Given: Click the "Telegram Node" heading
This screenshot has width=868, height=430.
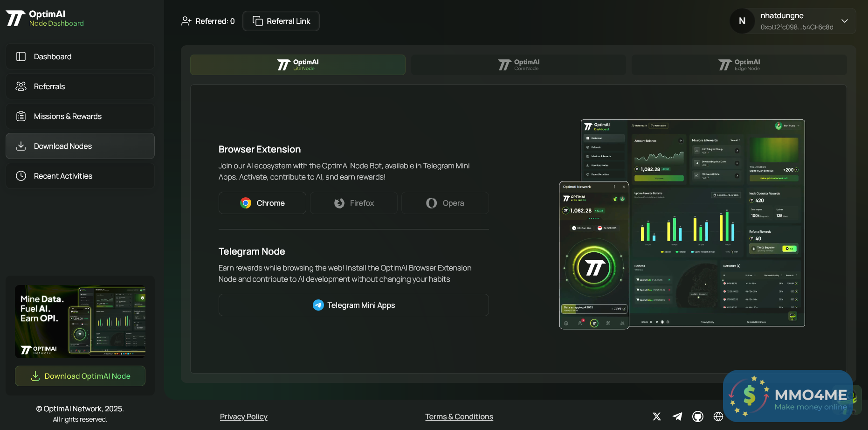Looking at the screenshot, I should [252, 251].
